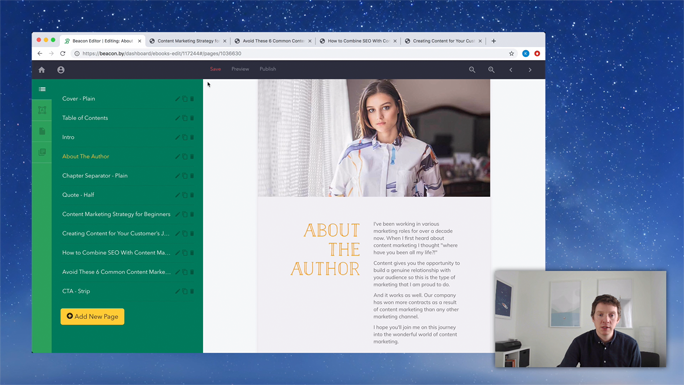Click the ABOUT THE AUTHOR heading
This screenshot has height=385, width=684.
(325, 249)
